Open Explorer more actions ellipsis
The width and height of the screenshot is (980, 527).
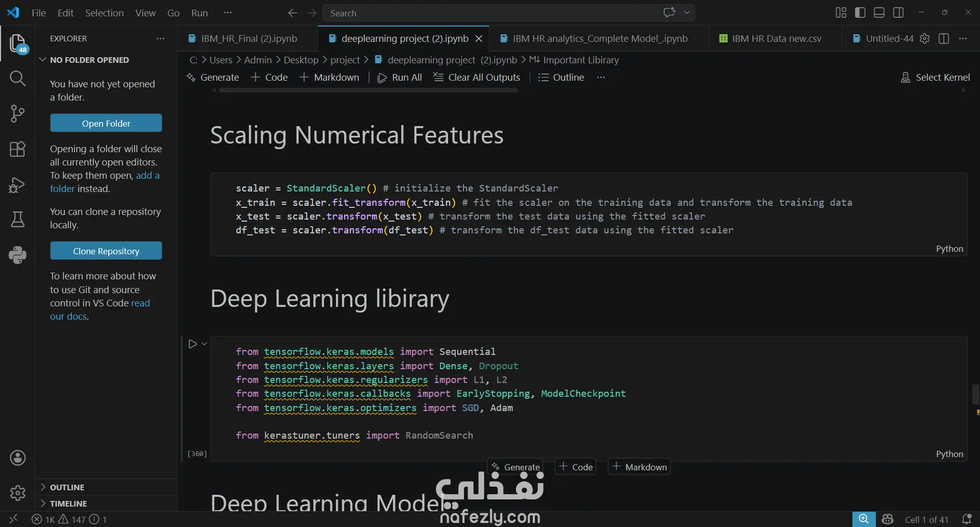pyautogui.click(x=160, y=38)
